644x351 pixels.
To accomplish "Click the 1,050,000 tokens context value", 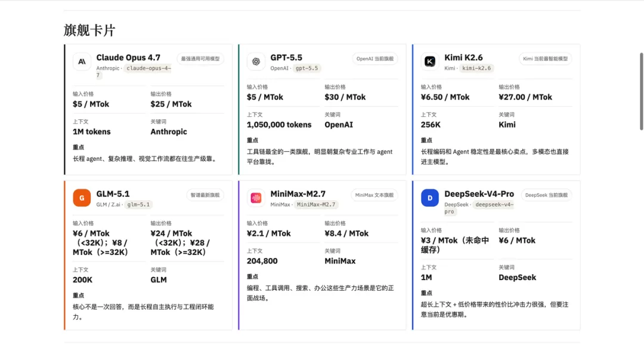I will (x=279, y=125).
